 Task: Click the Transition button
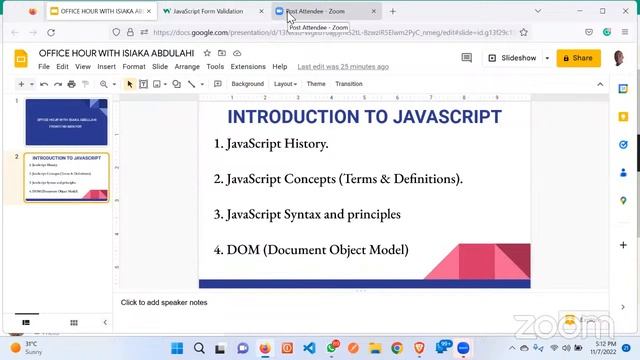[x=349, y=84]
